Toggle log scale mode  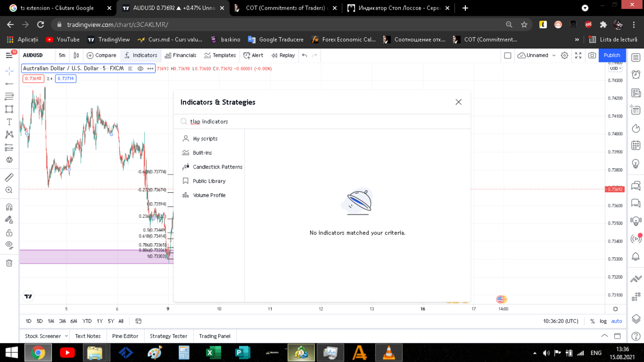tap(603, 321)
